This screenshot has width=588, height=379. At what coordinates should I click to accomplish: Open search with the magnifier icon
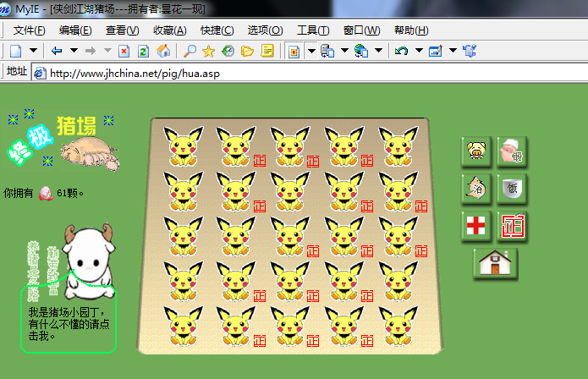[190, 51]
